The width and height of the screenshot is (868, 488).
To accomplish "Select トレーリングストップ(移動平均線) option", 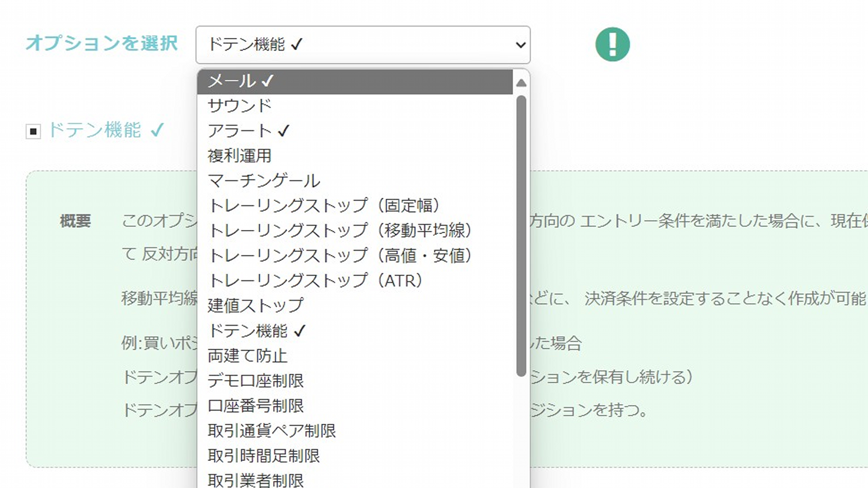I will coord(355,230).
